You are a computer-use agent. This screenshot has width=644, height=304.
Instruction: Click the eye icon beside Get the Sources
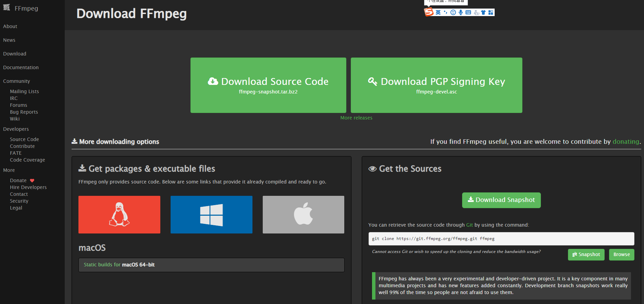pos(372,169)
